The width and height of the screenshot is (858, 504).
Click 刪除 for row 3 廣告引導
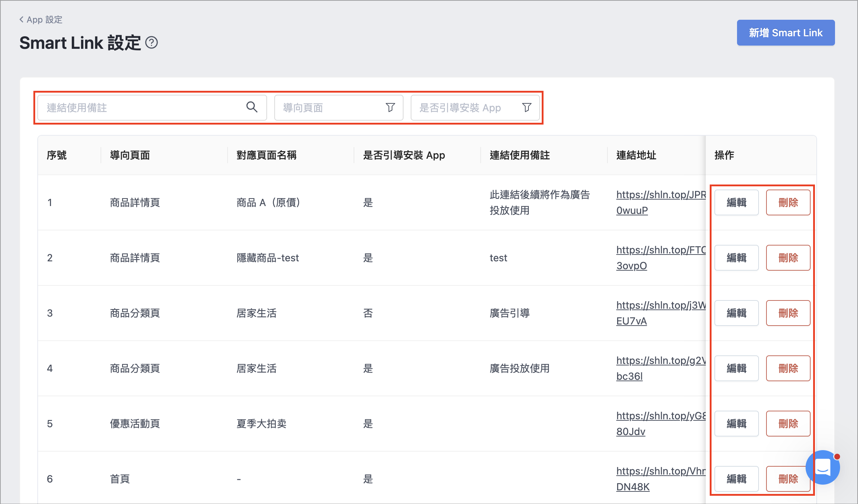click(x=788, y=313)
